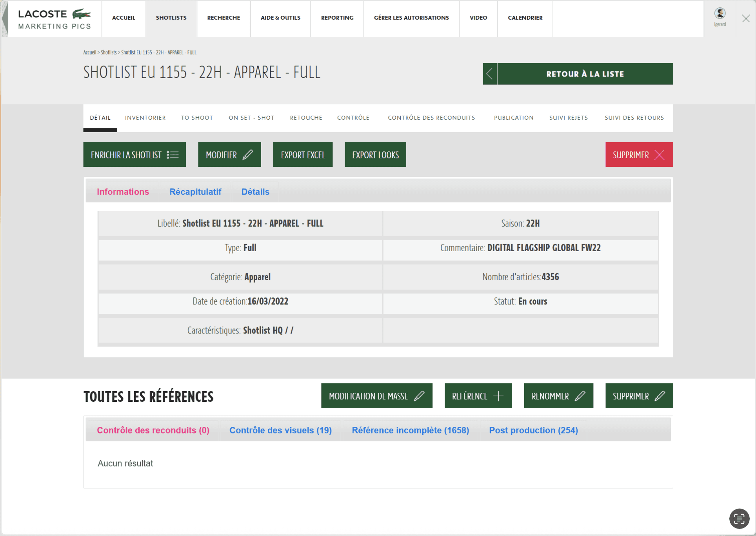Open the Référence incomplète (1658) tab
Screen dimensions: 756x536
click(x=410, y=430)
